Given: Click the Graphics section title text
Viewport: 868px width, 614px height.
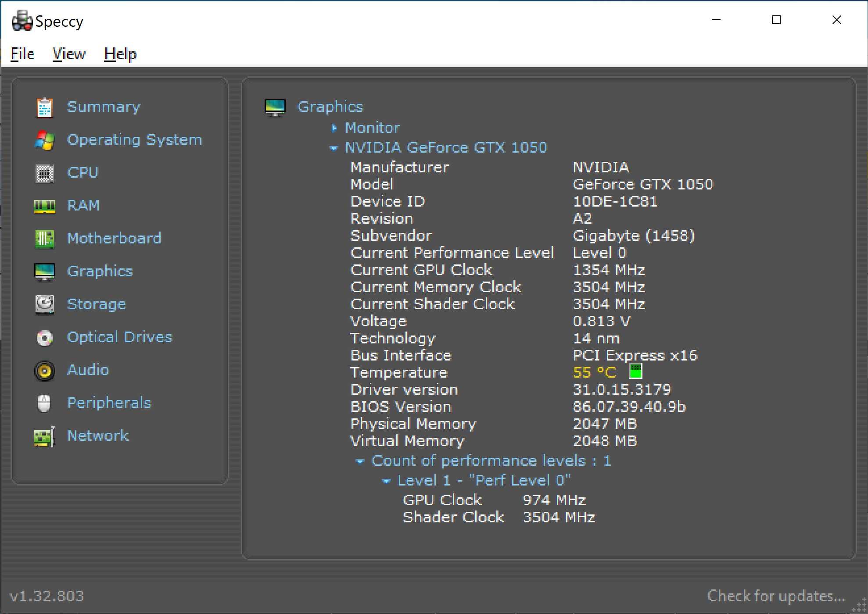Looking at the screenshot, I should (330, 107).
